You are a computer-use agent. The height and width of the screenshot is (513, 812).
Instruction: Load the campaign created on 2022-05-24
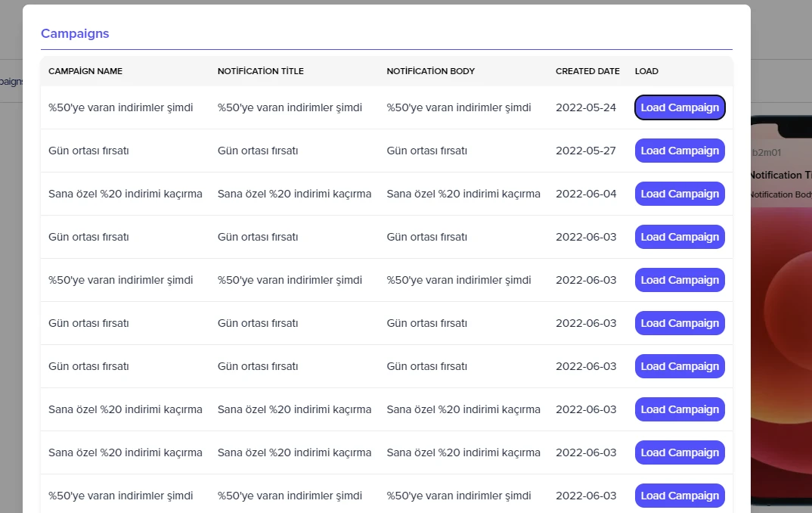pyautogui.click(x=680, y=107)
